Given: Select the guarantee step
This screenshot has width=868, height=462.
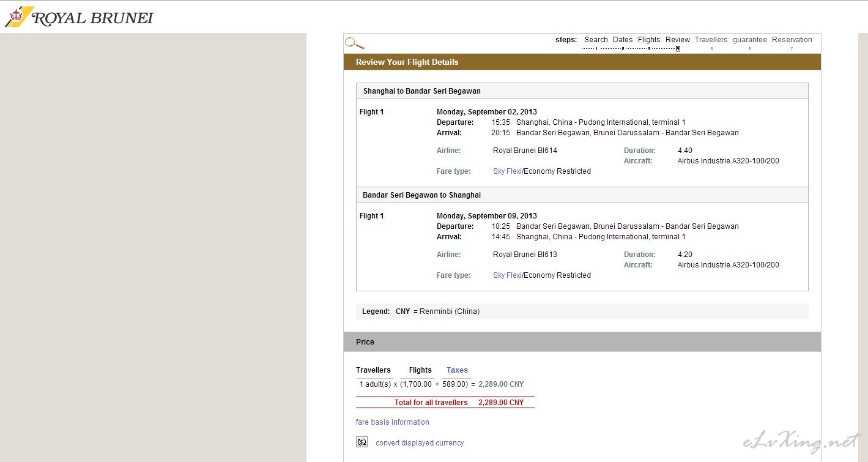Looking at the screenshot, I should pyautogui.click(x=750, y=40).
